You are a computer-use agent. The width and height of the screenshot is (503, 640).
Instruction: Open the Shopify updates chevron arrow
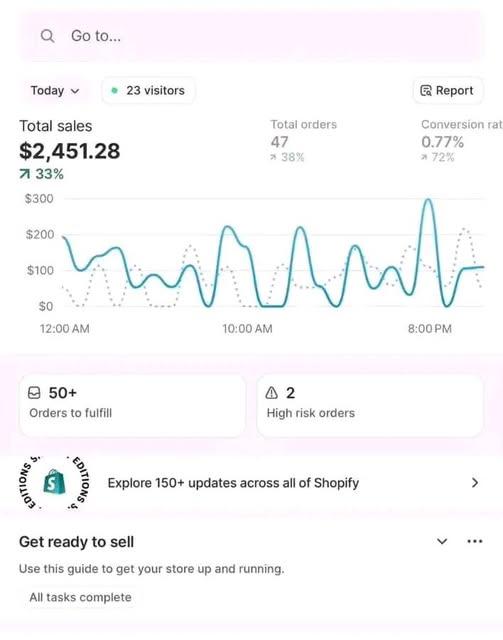pyautogui.click(x=475, y=483)
